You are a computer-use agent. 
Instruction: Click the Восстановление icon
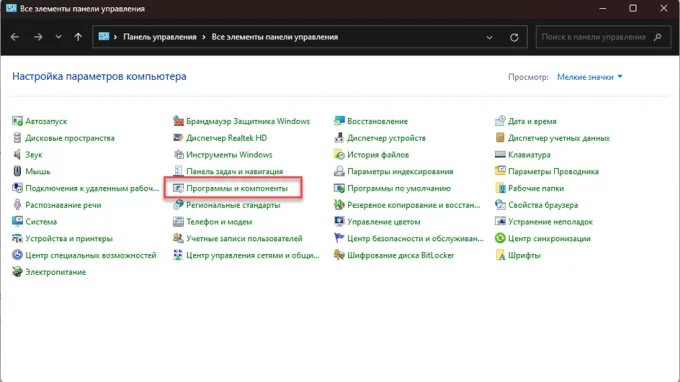pos(339,121)
